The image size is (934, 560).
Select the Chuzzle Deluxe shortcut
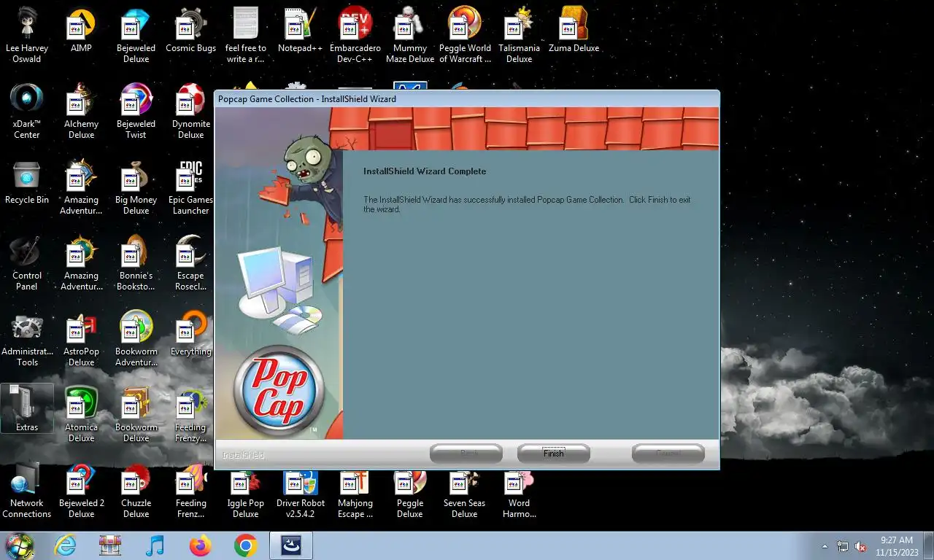[136, 490]
